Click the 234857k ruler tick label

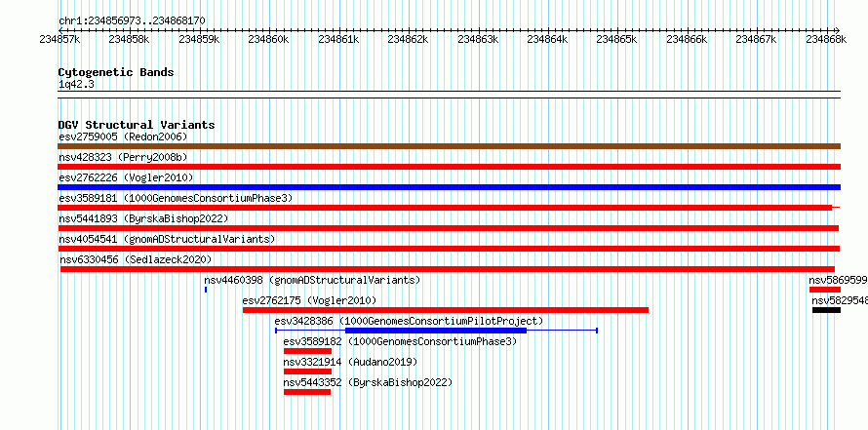[59, 39]
